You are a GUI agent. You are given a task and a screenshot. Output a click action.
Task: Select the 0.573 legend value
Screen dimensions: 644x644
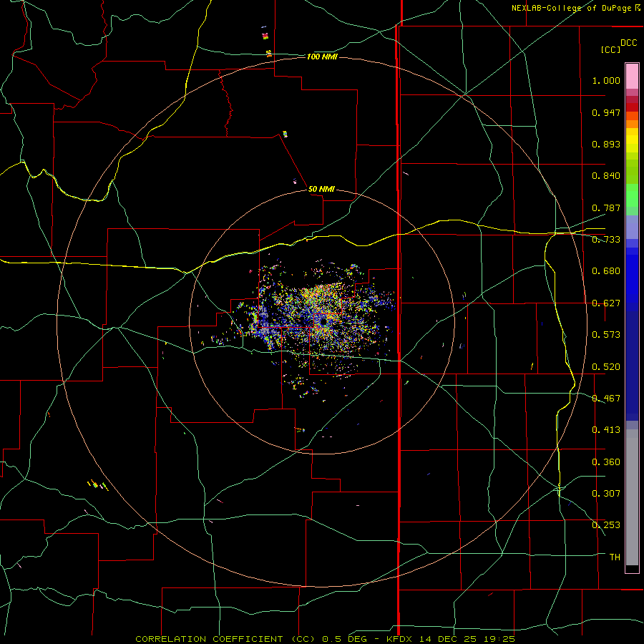(x=606, y=335)
